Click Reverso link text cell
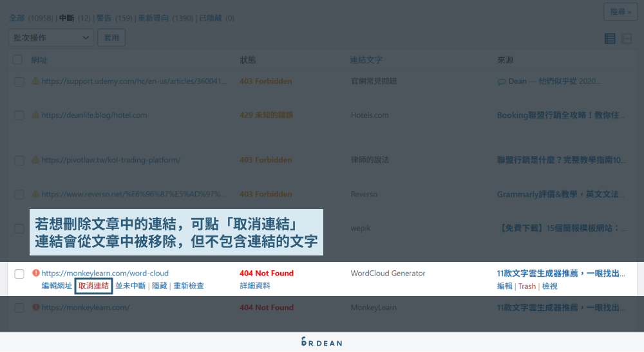The height and width of the screenshot is (352, 644). pyautogui.click(x=364, y=194)
